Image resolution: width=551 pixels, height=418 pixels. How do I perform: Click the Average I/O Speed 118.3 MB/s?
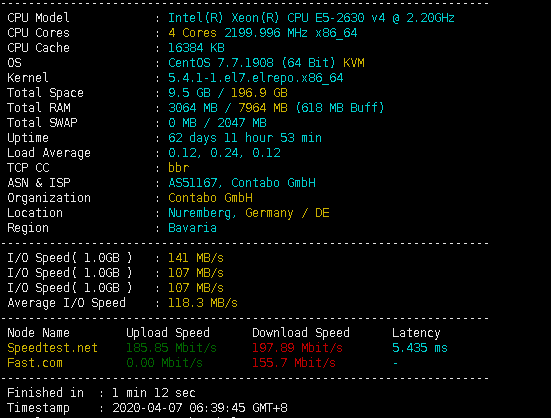203,303
